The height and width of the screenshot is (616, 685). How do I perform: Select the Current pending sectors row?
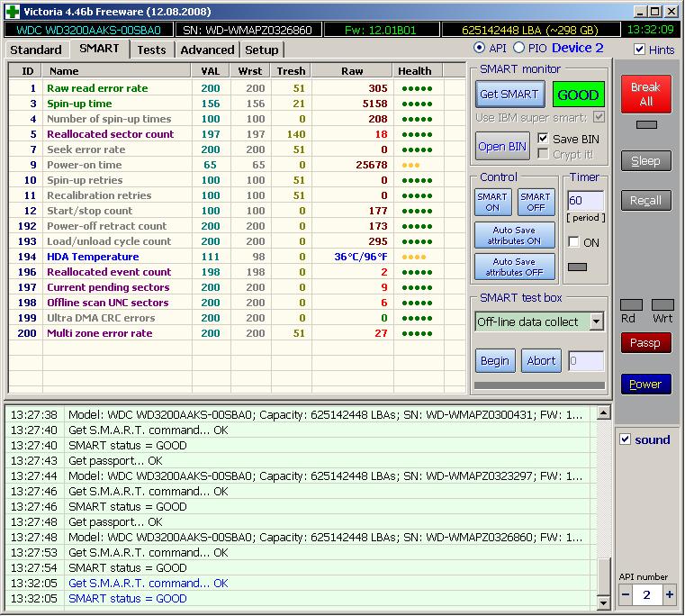point(238,287)
